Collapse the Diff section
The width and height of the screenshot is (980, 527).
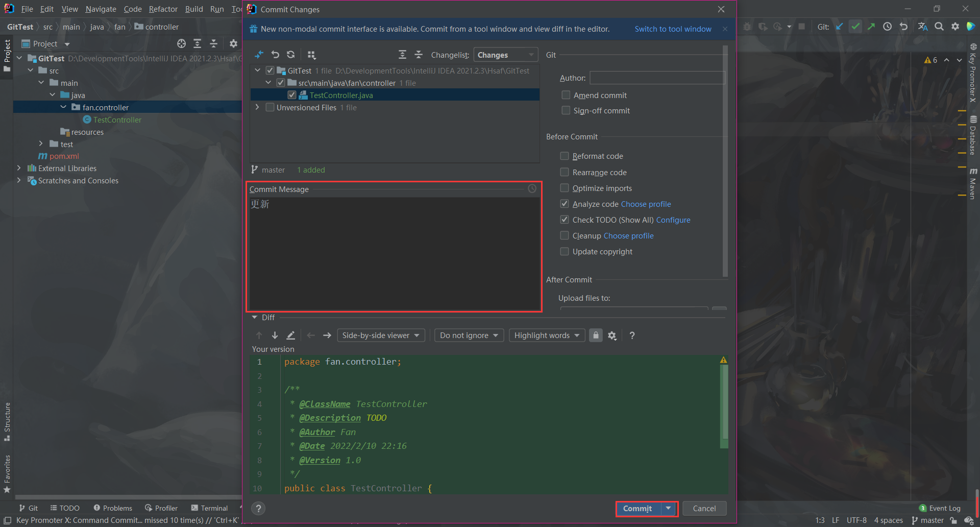[x=254, y=317]
